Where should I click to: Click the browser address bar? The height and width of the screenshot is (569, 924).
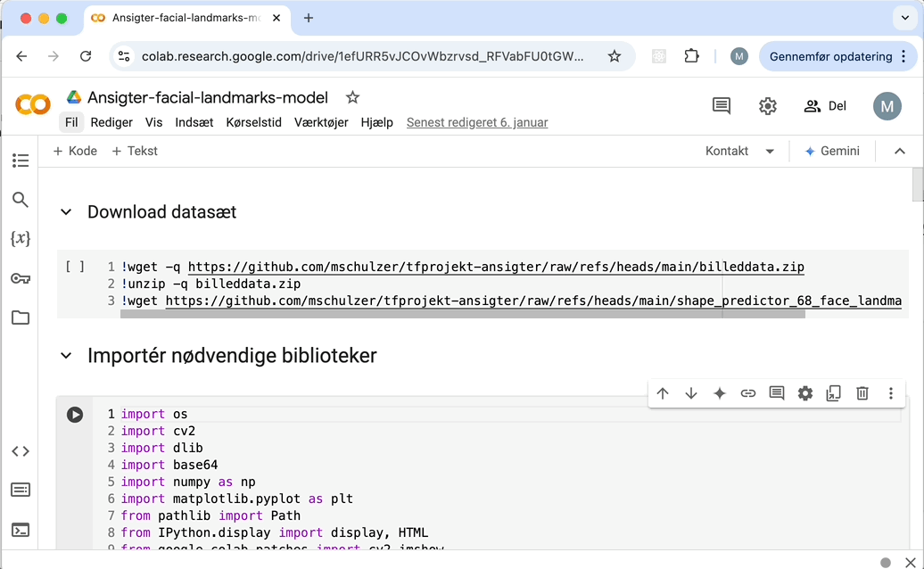pos(361,56)
